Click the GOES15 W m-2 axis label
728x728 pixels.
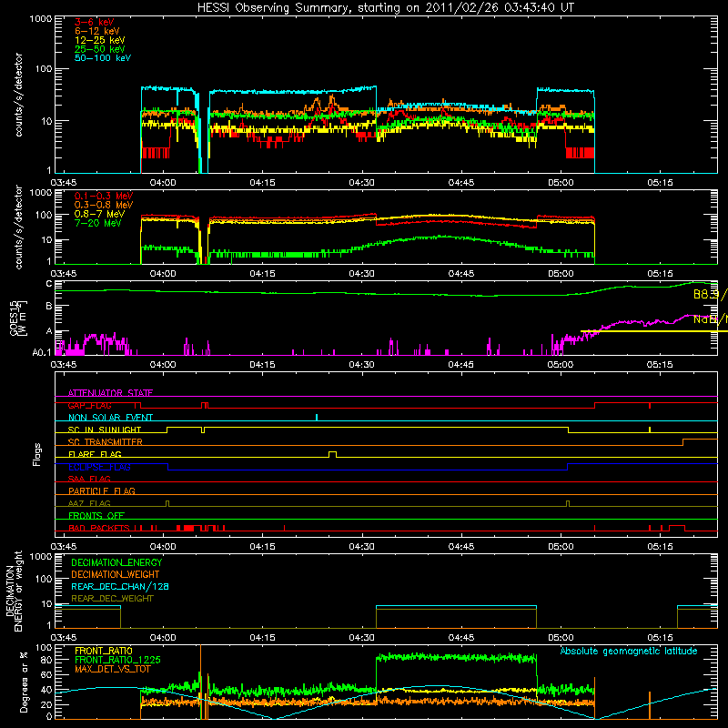coord(18,318)
